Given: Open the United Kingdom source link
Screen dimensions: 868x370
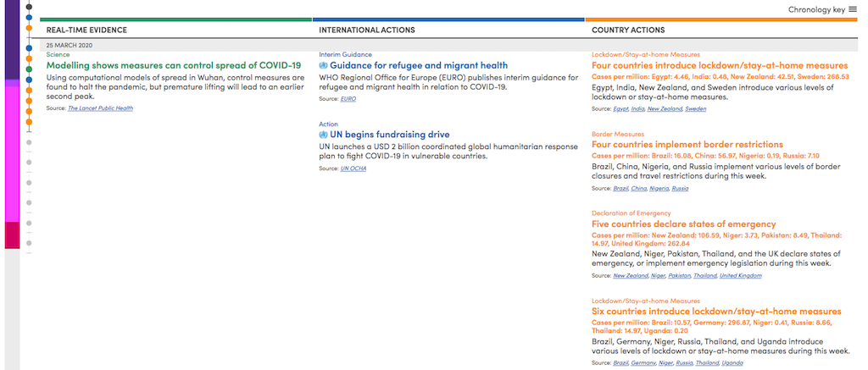Looking at the screenshot, I should tap(741, 275).
